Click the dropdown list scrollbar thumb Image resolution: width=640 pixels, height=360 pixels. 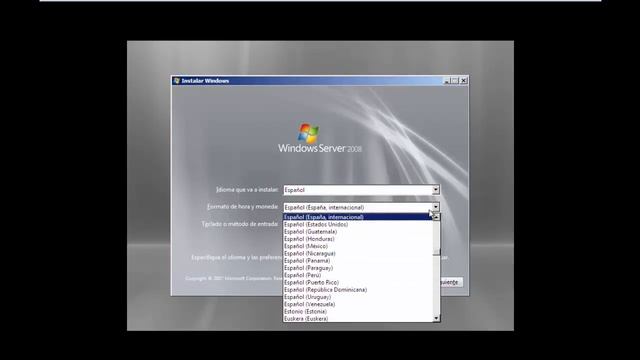coord(436,252)
